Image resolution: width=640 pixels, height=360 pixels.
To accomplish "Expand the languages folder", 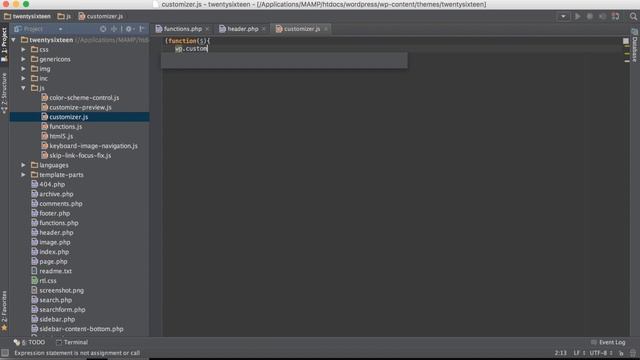I will 23,165.
